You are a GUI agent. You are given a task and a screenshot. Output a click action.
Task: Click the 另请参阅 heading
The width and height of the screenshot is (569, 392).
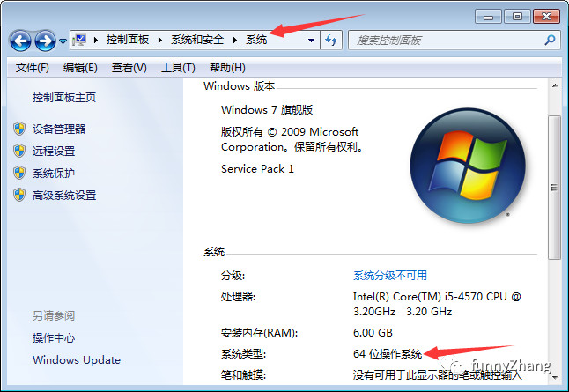coord(54,315)
